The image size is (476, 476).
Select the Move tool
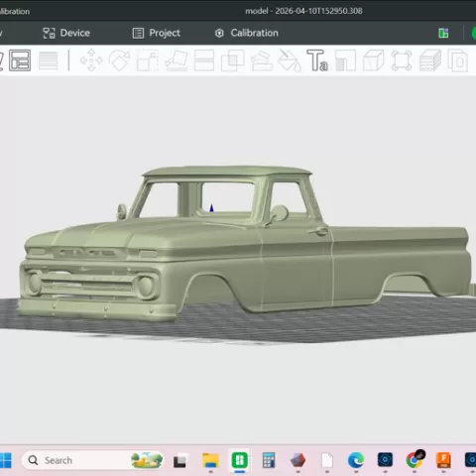(91, 60)
